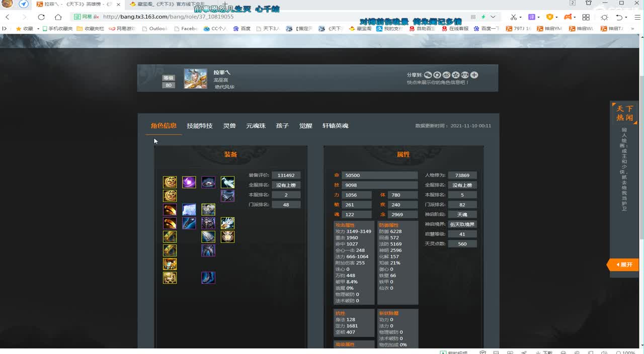Click the yellow shield icon in toolbar
The height and width of the screenshot is (354, 644).
click(x=549, y=17)
